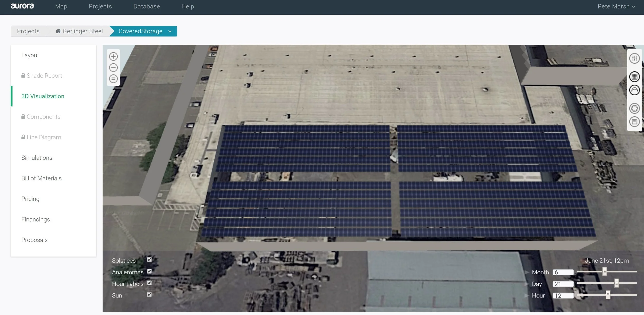Viewport: 644px width, 315px height.
Task: Click the Hour slider handle
Action: click(x=608, y=295)
